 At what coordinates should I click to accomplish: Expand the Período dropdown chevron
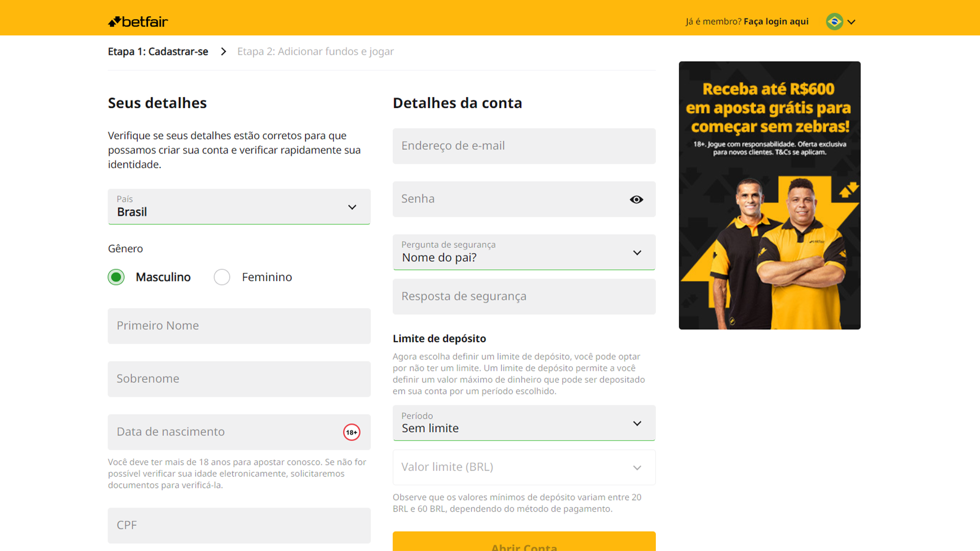pos(636,423)
